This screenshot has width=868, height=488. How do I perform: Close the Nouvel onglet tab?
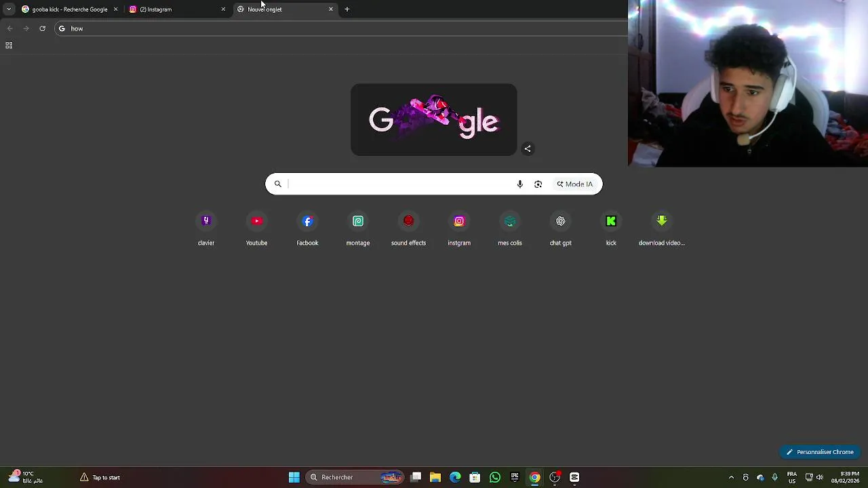(x=331, y=9)
